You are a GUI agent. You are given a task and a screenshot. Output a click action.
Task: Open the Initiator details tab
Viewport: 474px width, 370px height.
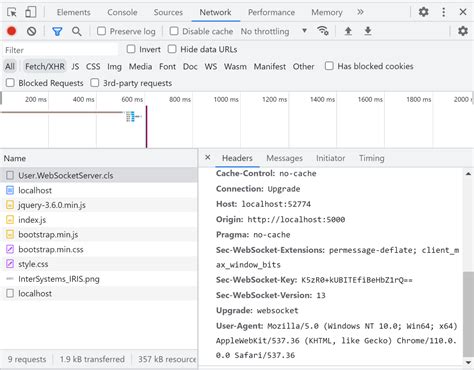tap(330, 158)
